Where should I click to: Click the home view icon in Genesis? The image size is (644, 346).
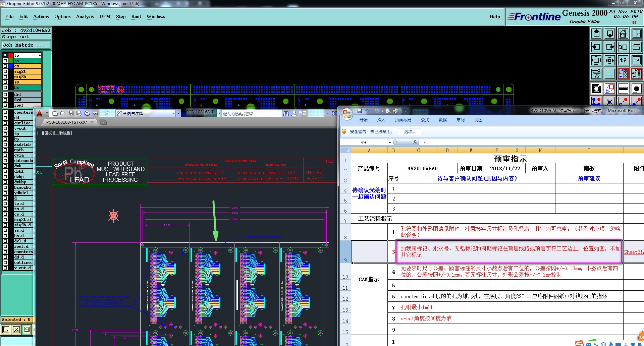click(x=623, y=34)
